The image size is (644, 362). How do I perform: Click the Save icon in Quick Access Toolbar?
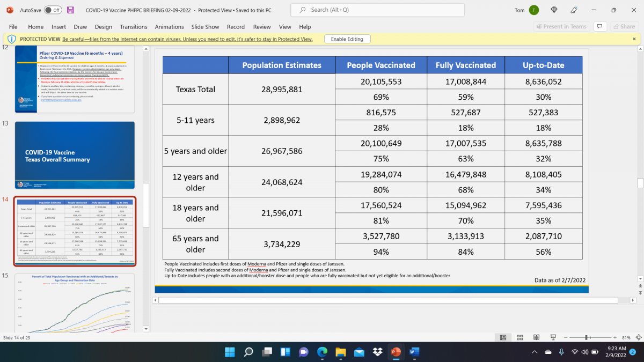click(70, 10)
